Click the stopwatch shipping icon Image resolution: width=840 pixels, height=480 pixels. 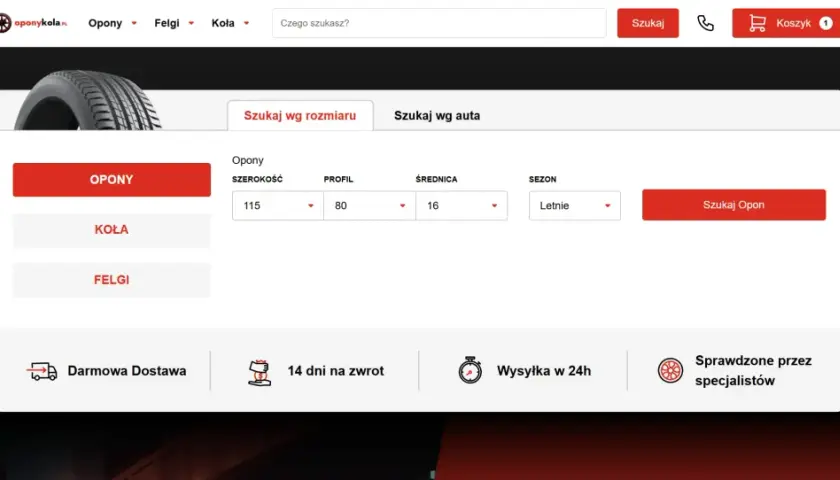(x=470, y=370)
